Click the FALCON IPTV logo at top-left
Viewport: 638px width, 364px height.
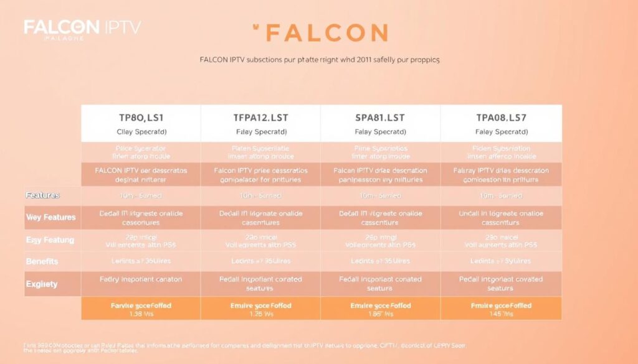tap(82, 28)
